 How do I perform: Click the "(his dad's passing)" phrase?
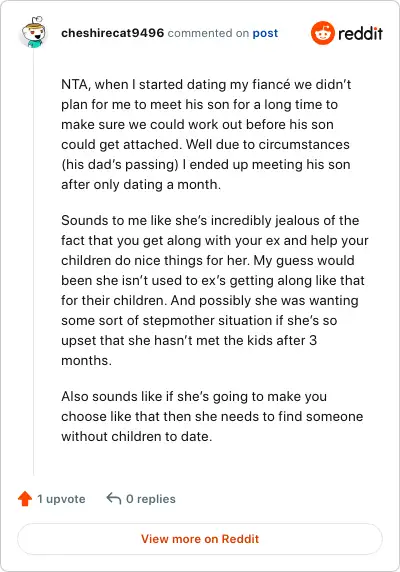pos(120,165)
